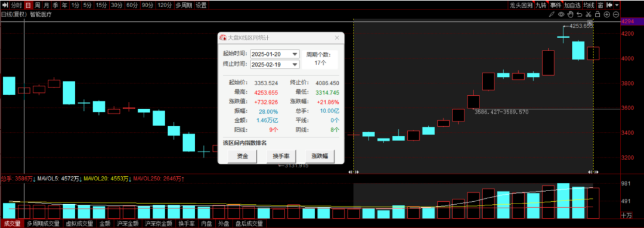Select the 周 weekly period tab
Viewport: 644px width, 228px height.
pos(38,5)
